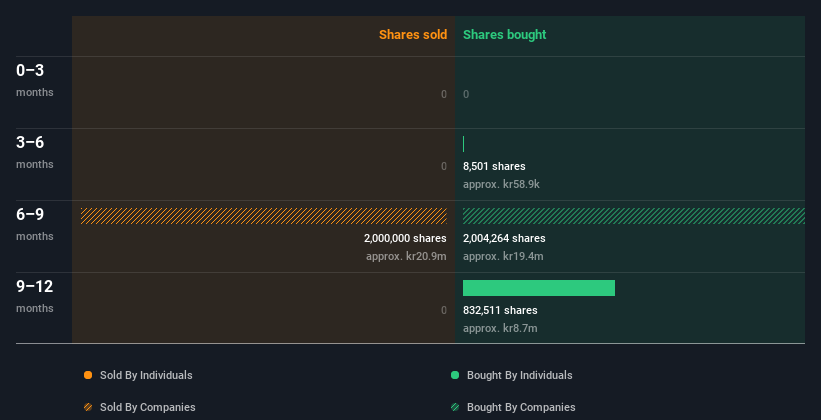Click the solid green 9–12 months bought bar
The width and height of the screenshot is (821, 420).
[539, 288]
